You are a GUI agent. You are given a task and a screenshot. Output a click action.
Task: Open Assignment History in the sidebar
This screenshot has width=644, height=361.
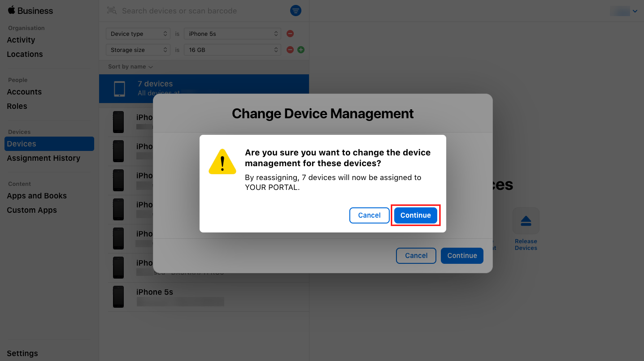[44, 158]
